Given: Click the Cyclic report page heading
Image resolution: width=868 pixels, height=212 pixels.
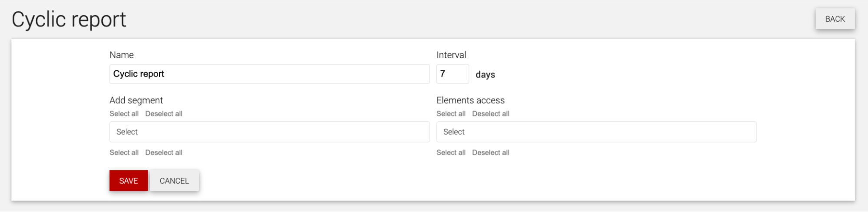Looking at the screenshot, I should 69,20.
